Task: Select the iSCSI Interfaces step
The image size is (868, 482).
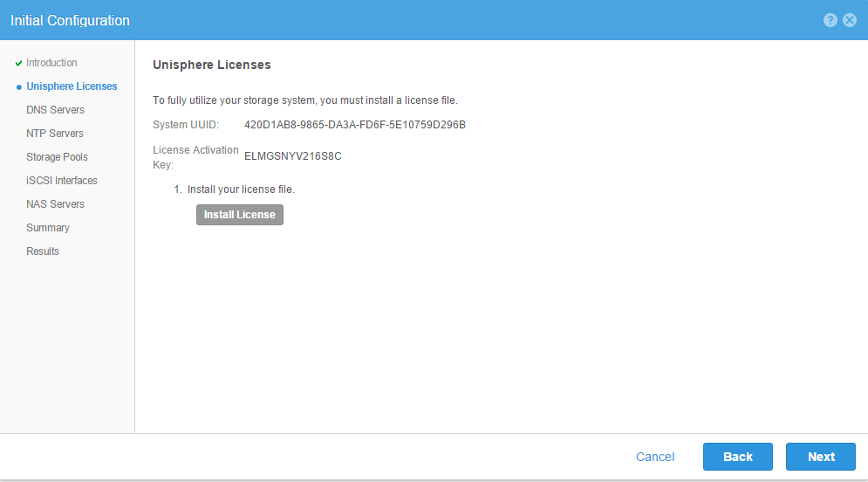Action: click(x=62, y=181)
